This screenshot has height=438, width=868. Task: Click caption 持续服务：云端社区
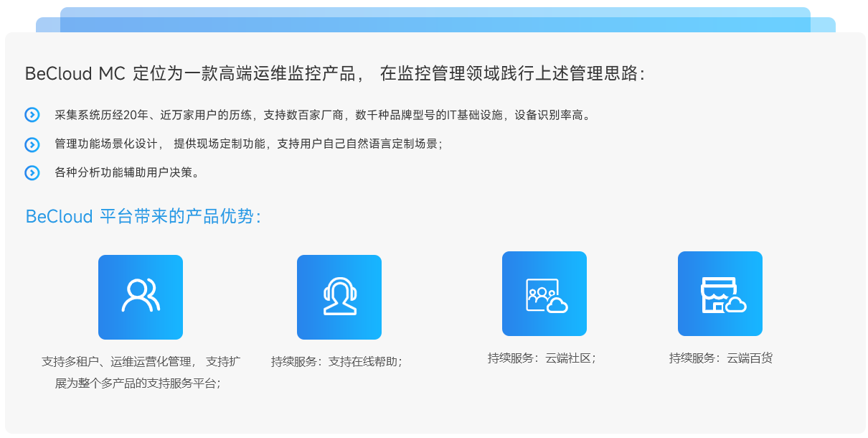542,358
